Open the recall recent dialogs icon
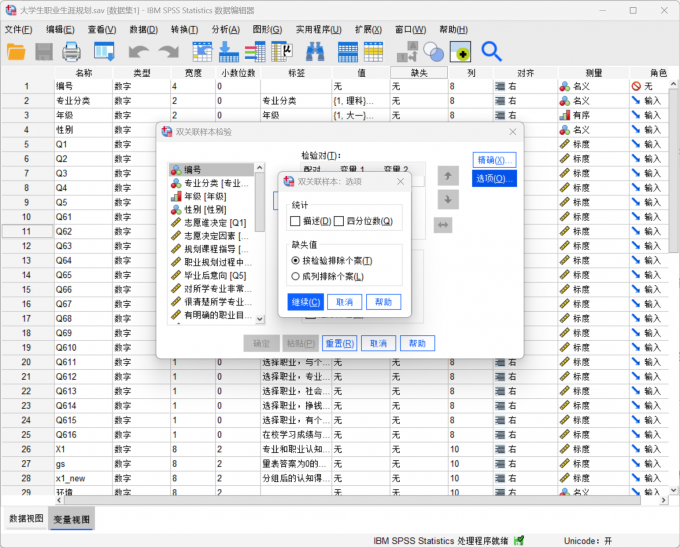The image size is (680, 548). click(104, 52)
